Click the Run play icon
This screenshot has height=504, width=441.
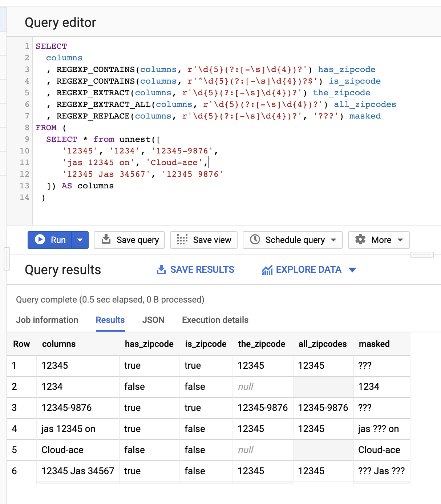tap(40, 240)
